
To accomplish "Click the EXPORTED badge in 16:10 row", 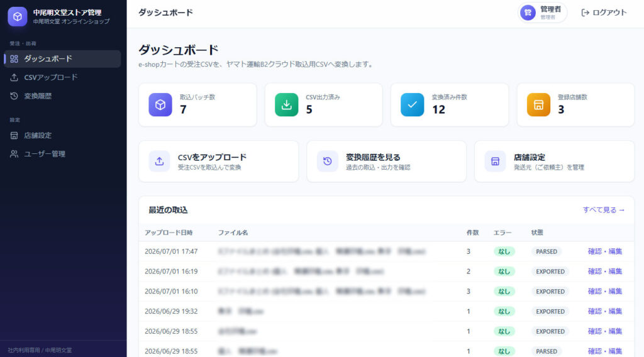I will click(550, 292).
